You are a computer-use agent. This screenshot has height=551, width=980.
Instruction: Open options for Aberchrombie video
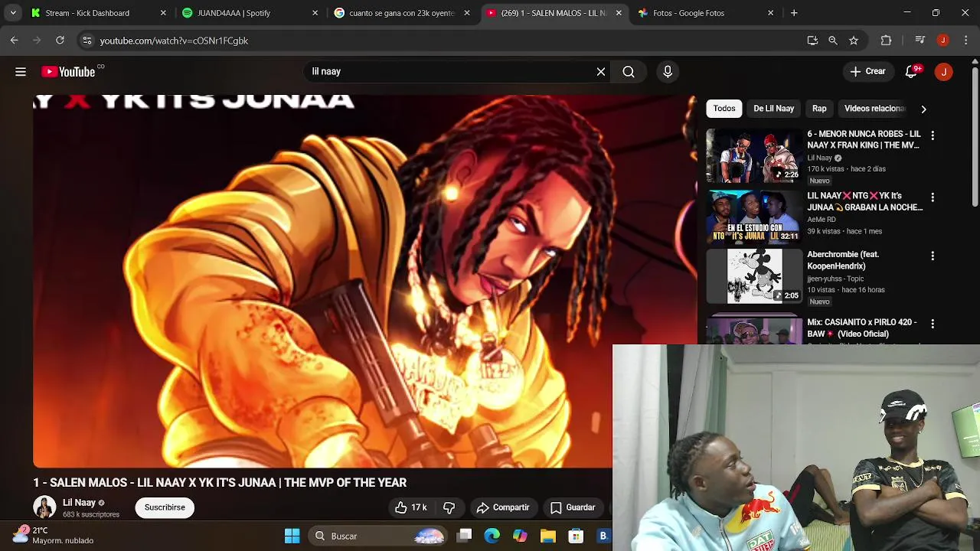(x=933, y=256)
